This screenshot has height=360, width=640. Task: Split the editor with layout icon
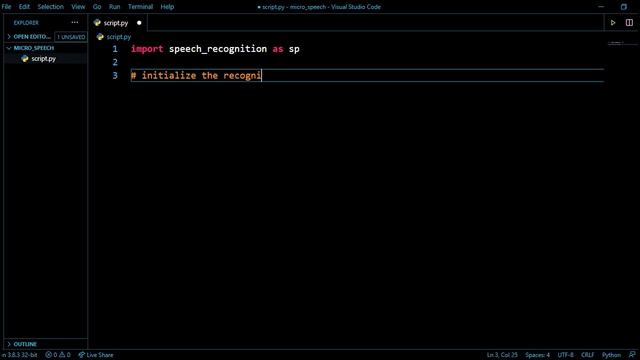629,23
